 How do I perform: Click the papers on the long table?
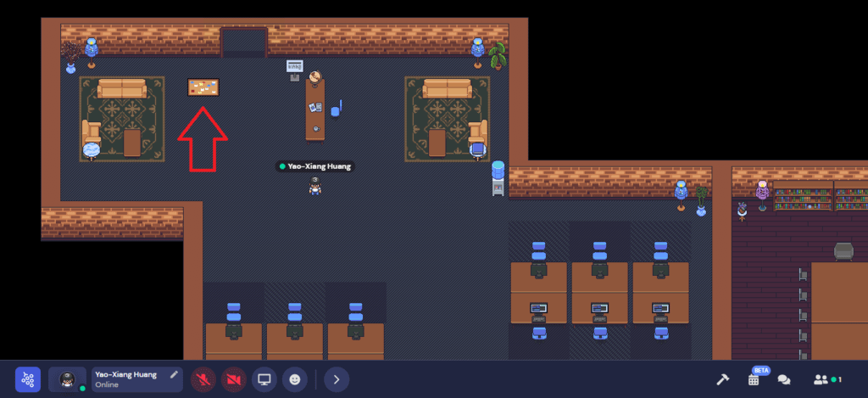tap(315, 107)
